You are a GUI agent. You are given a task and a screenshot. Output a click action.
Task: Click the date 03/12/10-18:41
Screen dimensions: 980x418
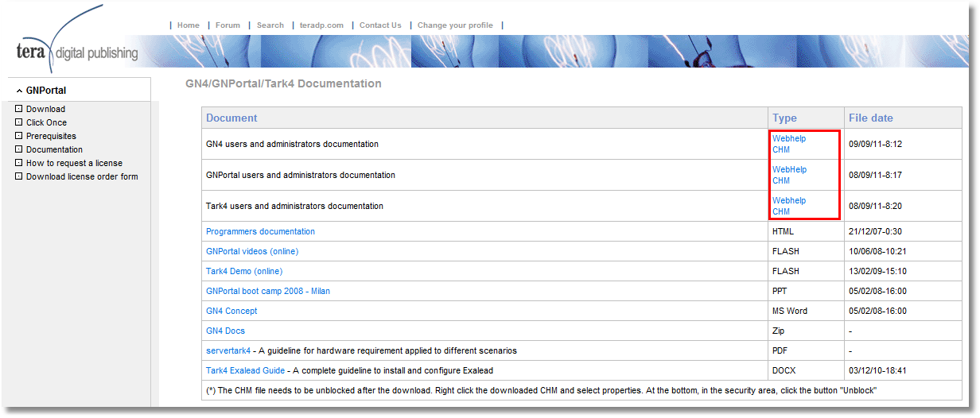coord(877,370)
